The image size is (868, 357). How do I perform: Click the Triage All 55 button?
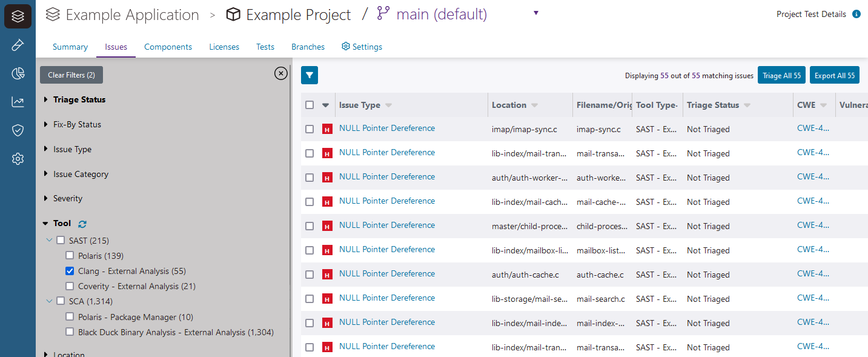point(781,75)
